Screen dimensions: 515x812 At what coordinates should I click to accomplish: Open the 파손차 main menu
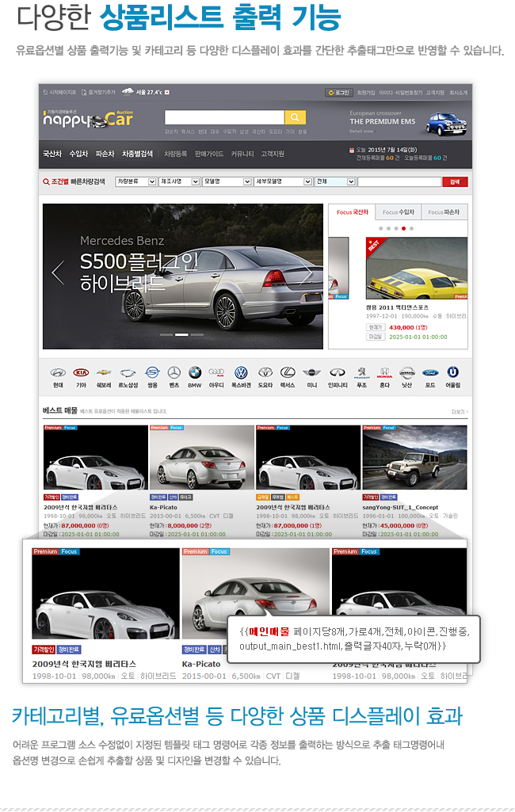[105, 154]
